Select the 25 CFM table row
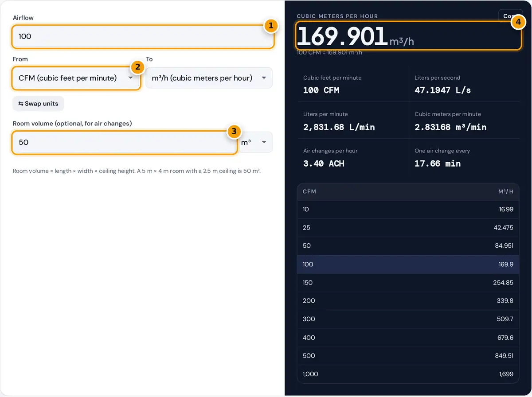This screenshot has height=397, width=532. tap(408, 228)
